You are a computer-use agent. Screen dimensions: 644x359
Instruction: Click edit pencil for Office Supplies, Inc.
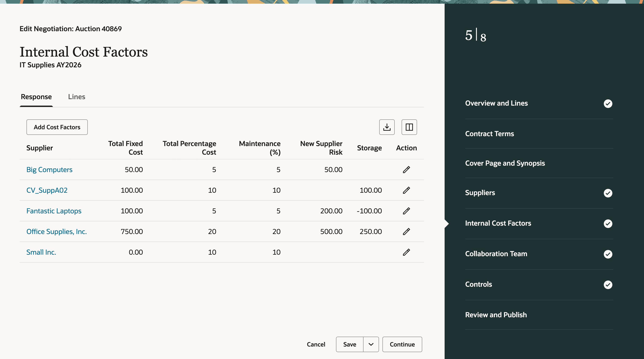point(406,231)
